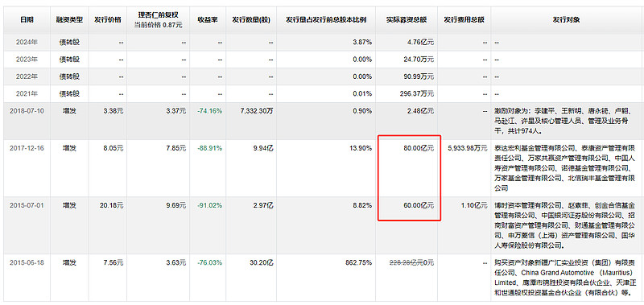Click the 融资类型 column header

[69, 19]
